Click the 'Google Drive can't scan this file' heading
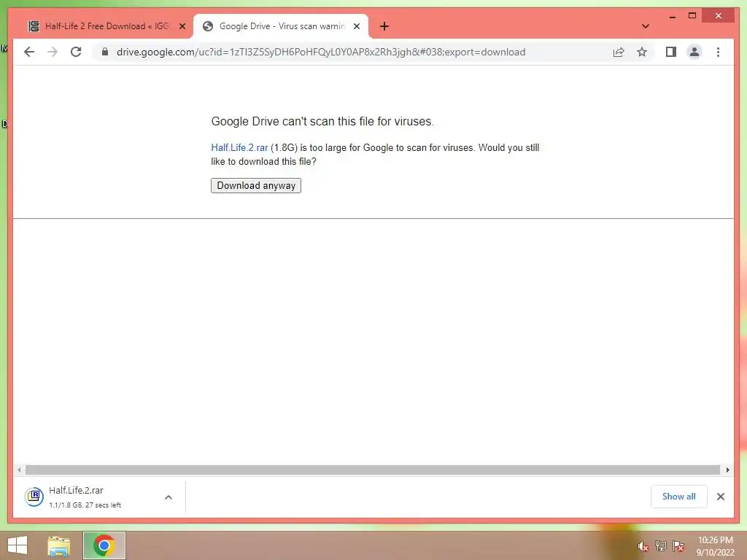 tap(322, 122)
